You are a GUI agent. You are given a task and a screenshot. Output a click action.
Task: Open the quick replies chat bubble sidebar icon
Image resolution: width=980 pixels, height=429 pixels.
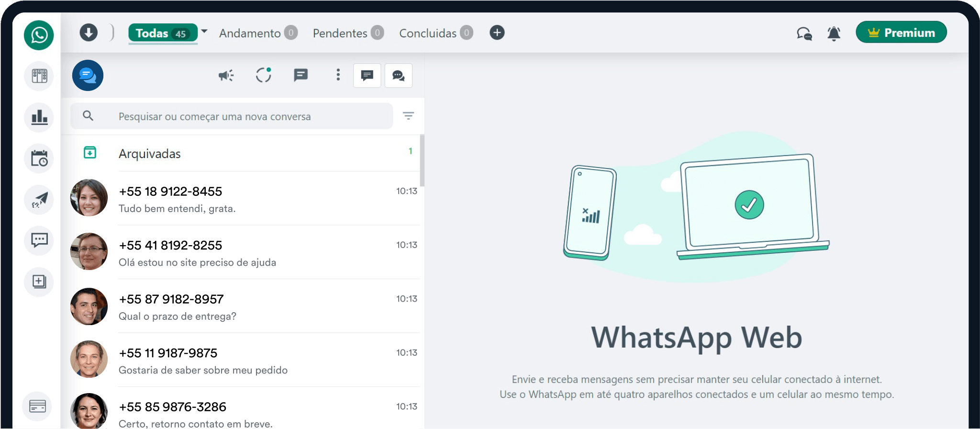(x=39, y=240)
